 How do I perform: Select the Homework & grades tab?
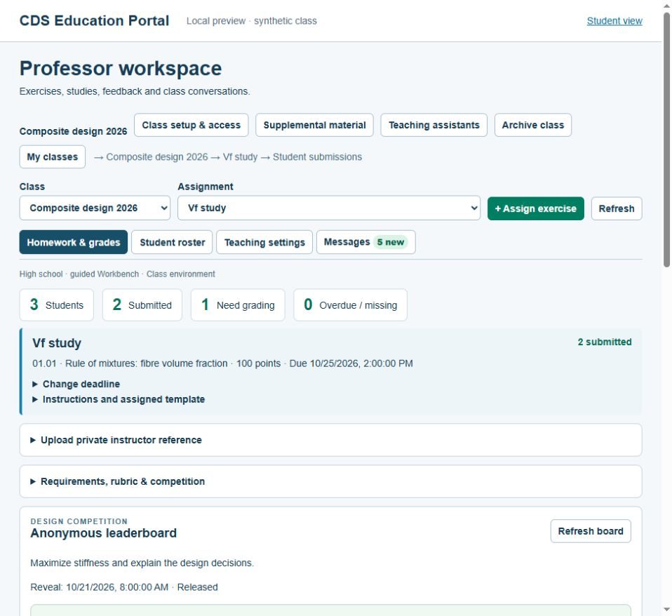[x=73, y=242]
